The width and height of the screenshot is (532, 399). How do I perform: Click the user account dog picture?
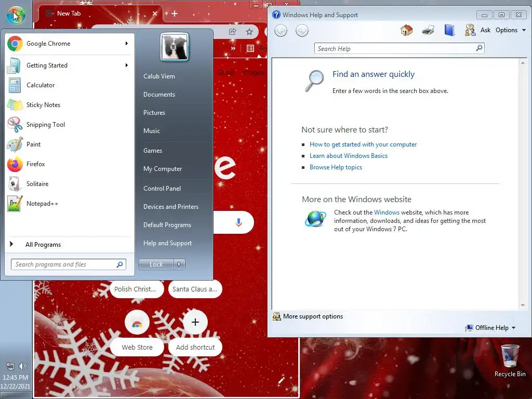tap(175, 47)
